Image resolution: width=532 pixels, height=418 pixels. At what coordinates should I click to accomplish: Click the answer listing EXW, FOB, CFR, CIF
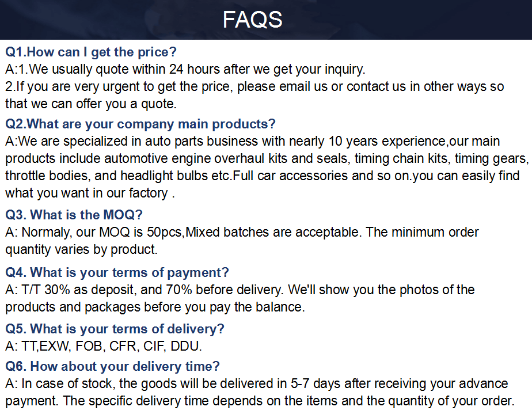pos(104,347)
